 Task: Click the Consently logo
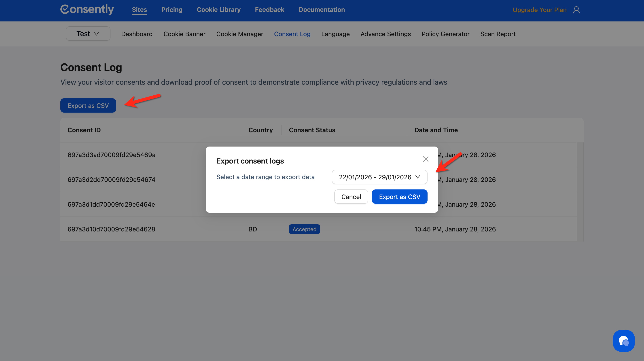point(87,9)
